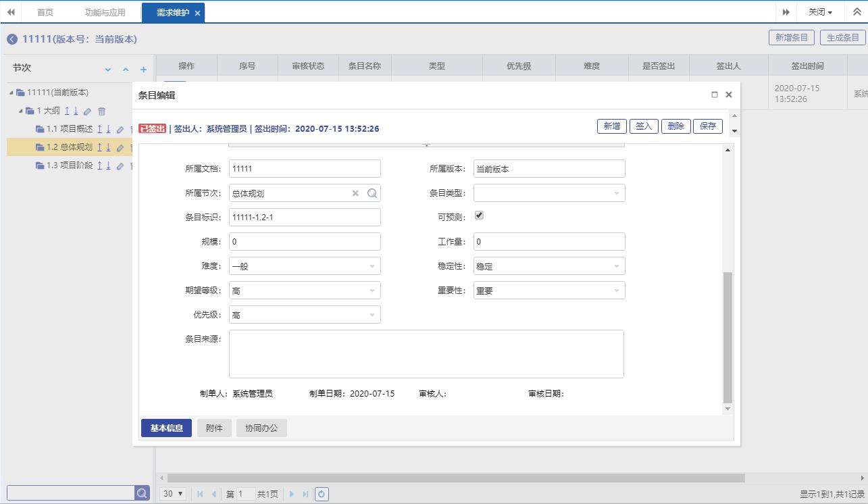Viewport: 868px width, 504px height.
Task: Uncheck the 可预测 checkbox
Action: 480,216
